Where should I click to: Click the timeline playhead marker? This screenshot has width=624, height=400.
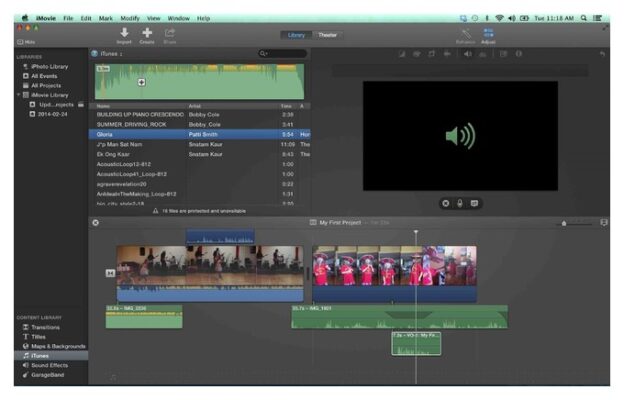[416, 232]
